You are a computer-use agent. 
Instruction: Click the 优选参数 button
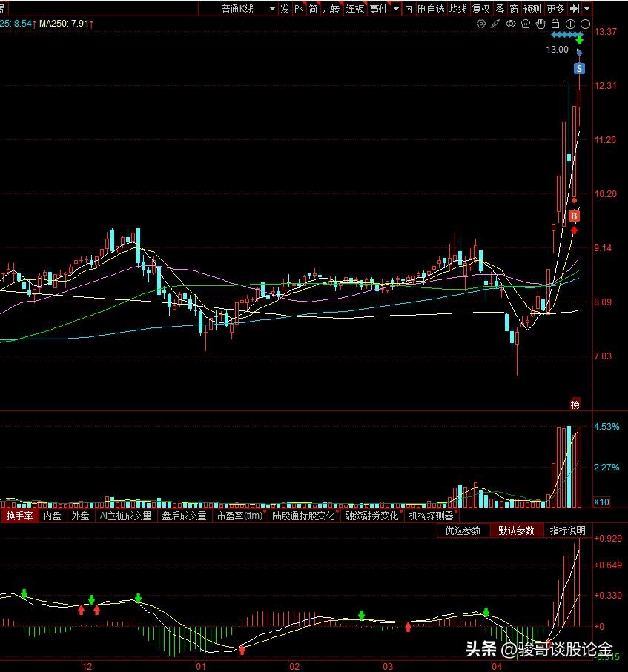463,530
